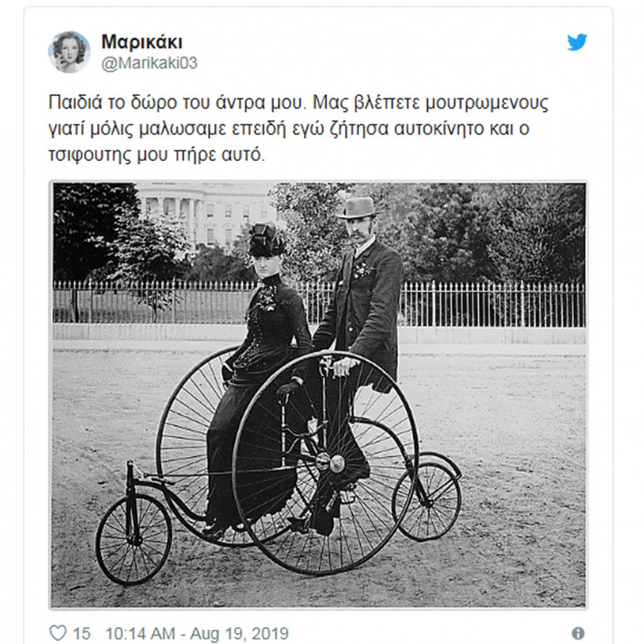Click the tweet text starting with Παιδιά

point(298,128)
